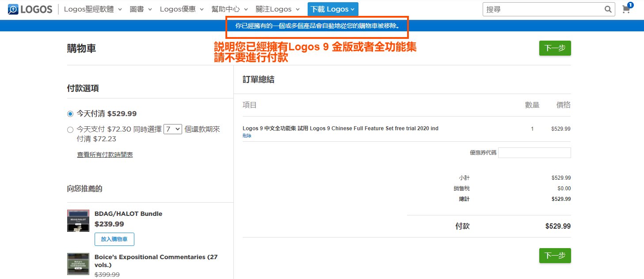
Task: Click the 購物車 page heading
Action: [x=81, y=48]
